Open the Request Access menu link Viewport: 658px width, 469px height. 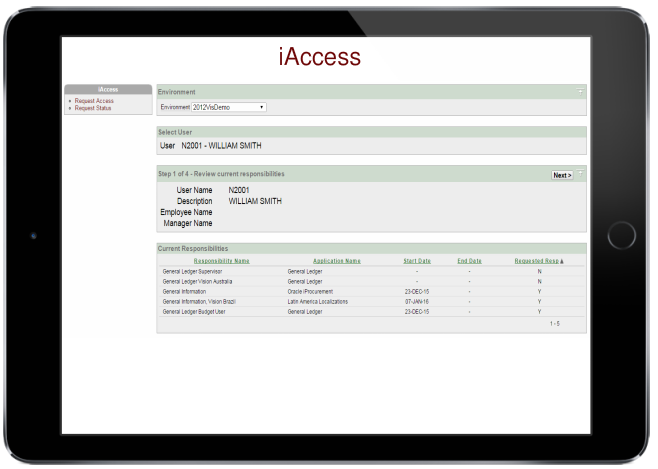click(x=94, y=100)
